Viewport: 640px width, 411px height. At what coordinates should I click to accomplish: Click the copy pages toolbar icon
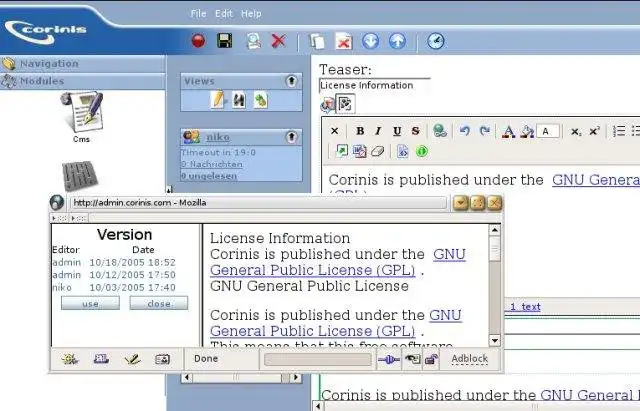tap(317, 41)
